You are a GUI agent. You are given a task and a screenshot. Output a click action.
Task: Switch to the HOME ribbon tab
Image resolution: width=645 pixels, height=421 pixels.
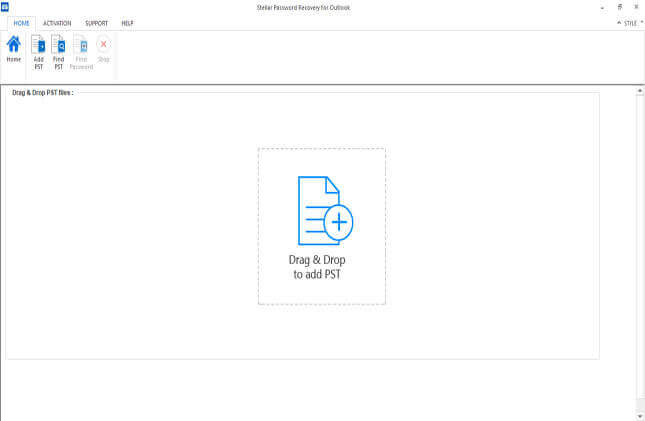[x=22, y=23]
